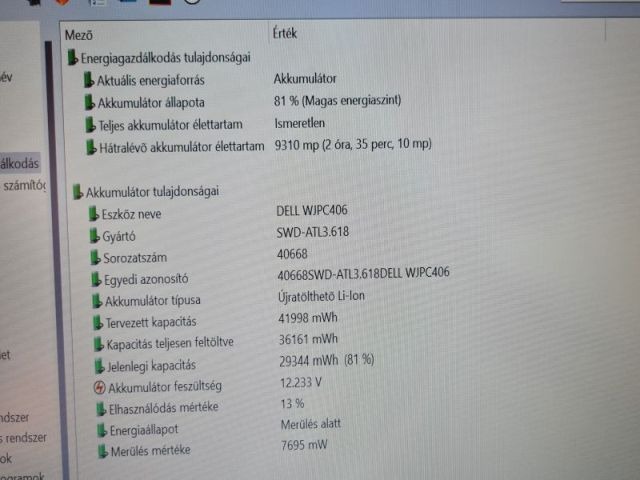Image resolution: width=640 pixels, height=480 pixels.
Task: Select the 'Gyártó' field label
Action: click(119, 236)
